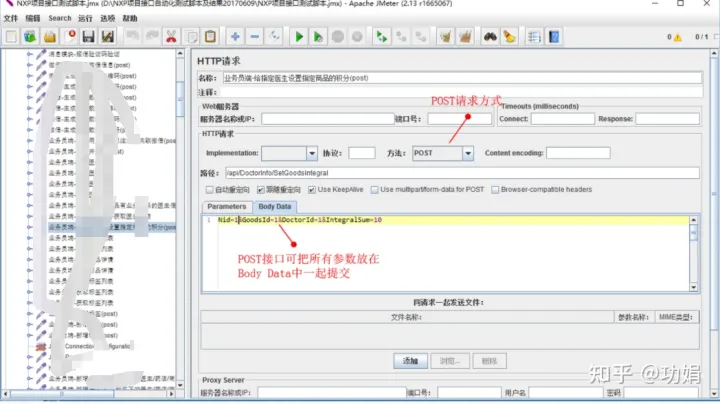Screen dimensions: 720x404
Task: Click the MIME类型 column header
Action: pos(676,317)
